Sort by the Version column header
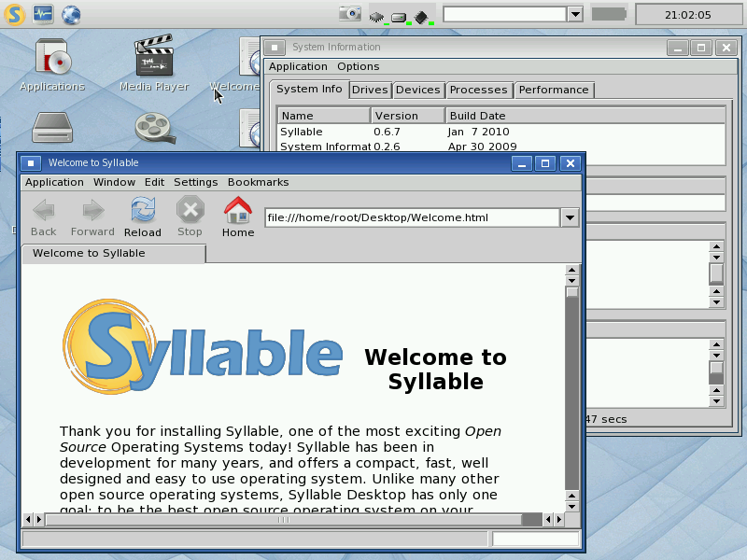747x560 pixels. coord(408,116)
